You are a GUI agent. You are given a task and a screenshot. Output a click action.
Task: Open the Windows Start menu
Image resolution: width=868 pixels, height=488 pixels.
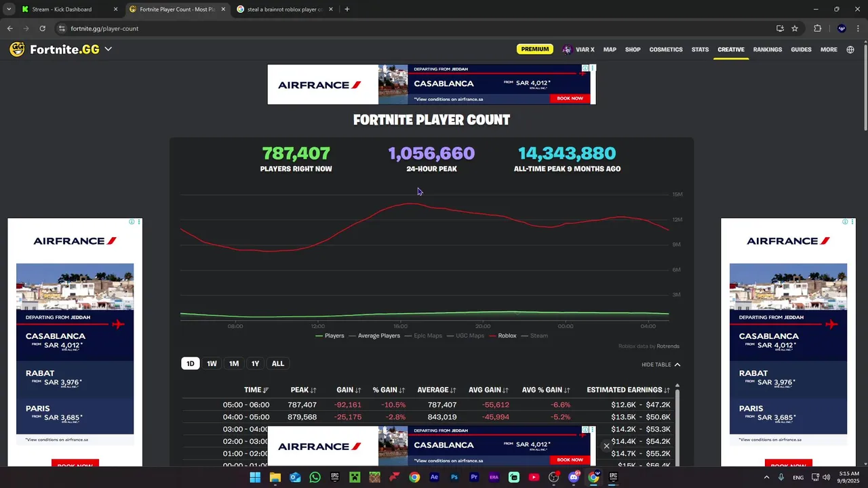pyautogui.click(x=255, y=477)
